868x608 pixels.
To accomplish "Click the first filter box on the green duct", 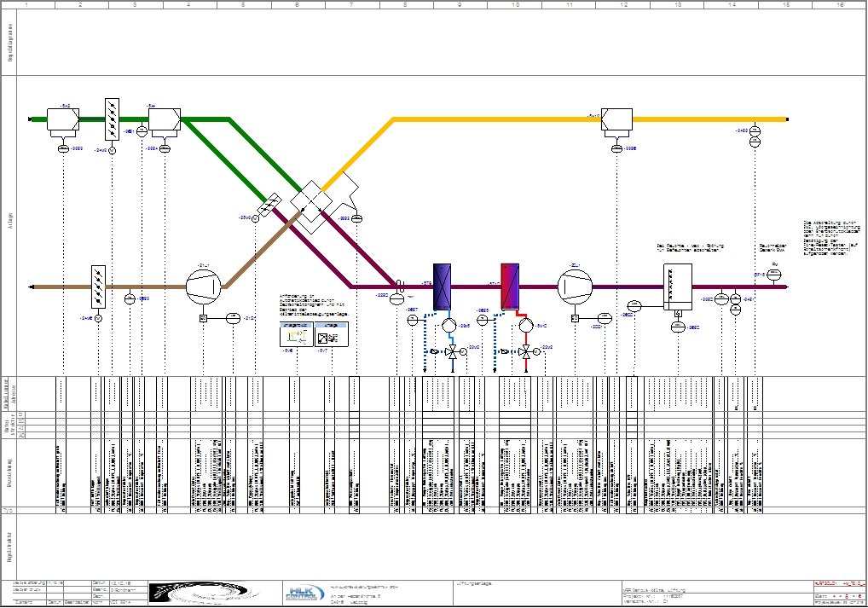I will pos(63,119).
